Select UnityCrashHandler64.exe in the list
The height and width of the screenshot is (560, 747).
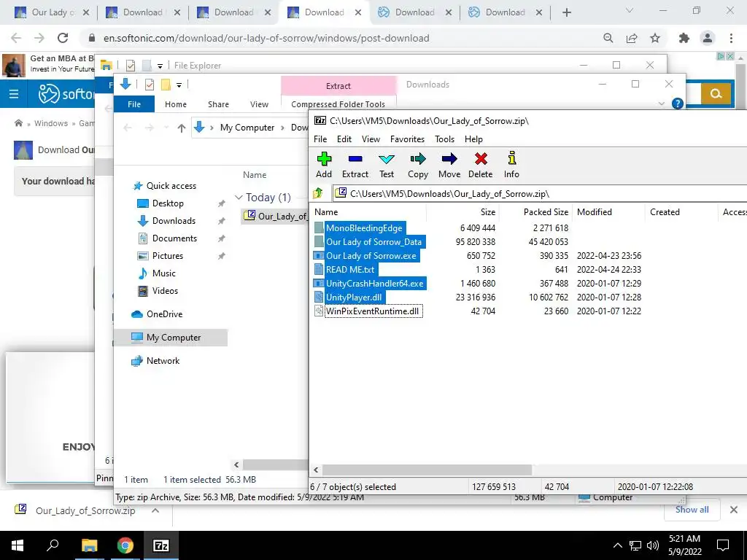pos(374,284)
